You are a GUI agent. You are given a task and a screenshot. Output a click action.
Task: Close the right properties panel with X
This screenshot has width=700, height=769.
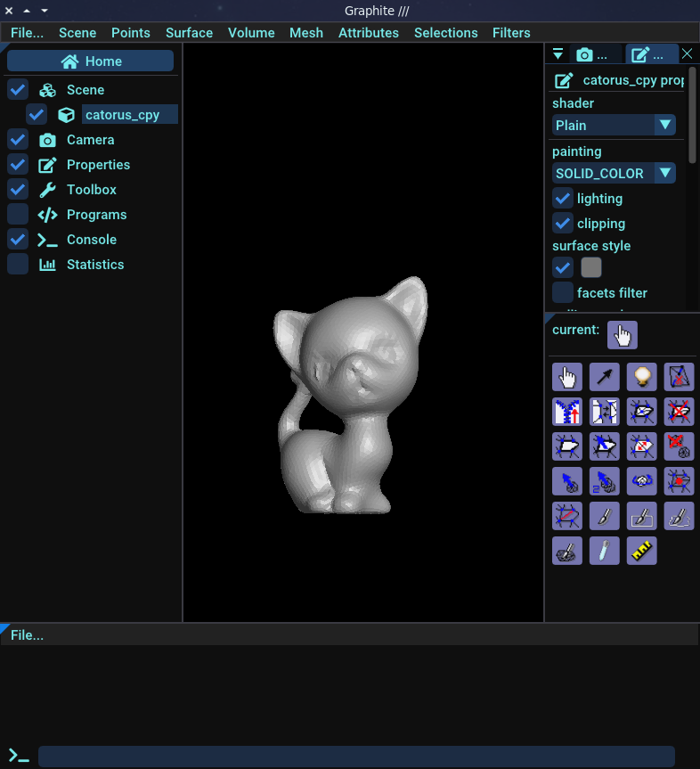click(x=688, y=54)
